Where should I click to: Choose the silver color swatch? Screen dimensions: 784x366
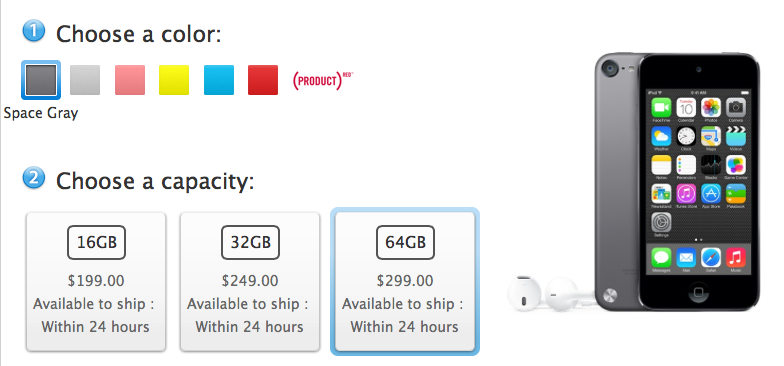click(x=85, y=80)
